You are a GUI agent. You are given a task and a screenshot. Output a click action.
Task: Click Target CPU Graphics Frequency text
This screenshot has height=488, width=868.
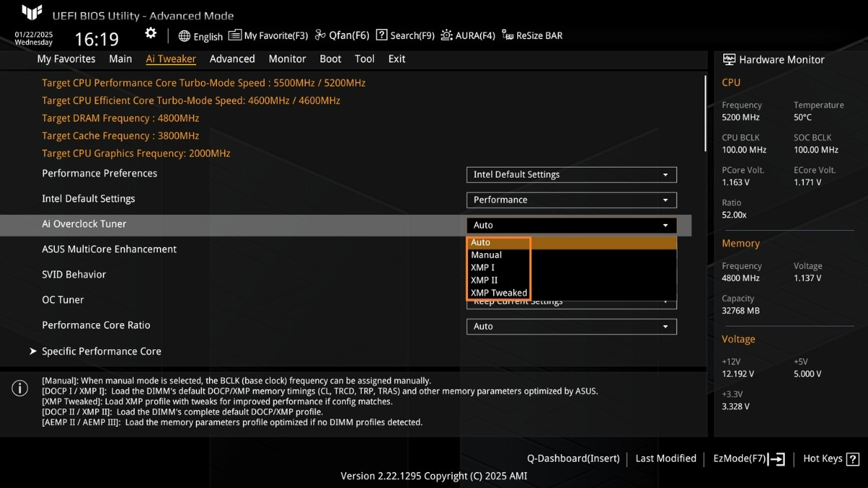tap(136, 153)
